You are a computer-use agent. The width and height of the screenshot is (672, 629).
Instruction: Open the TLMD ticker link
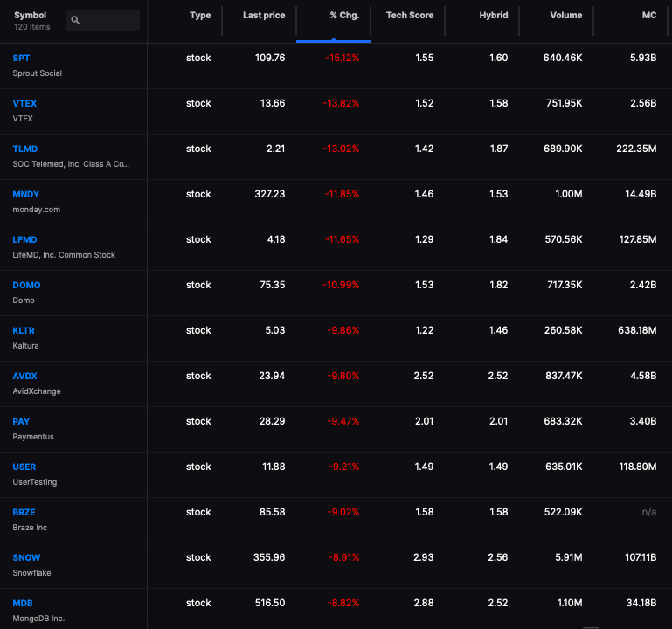pos(25,149)
